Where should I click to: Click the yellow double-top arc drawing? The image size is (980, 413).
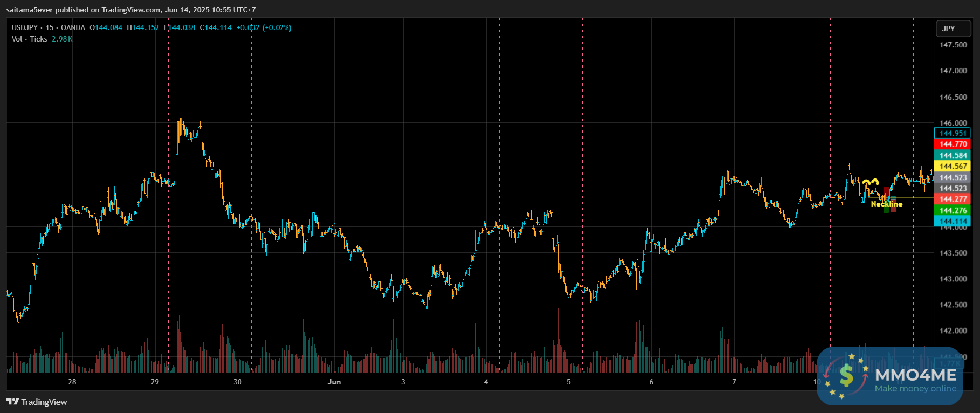coord(870,182)
